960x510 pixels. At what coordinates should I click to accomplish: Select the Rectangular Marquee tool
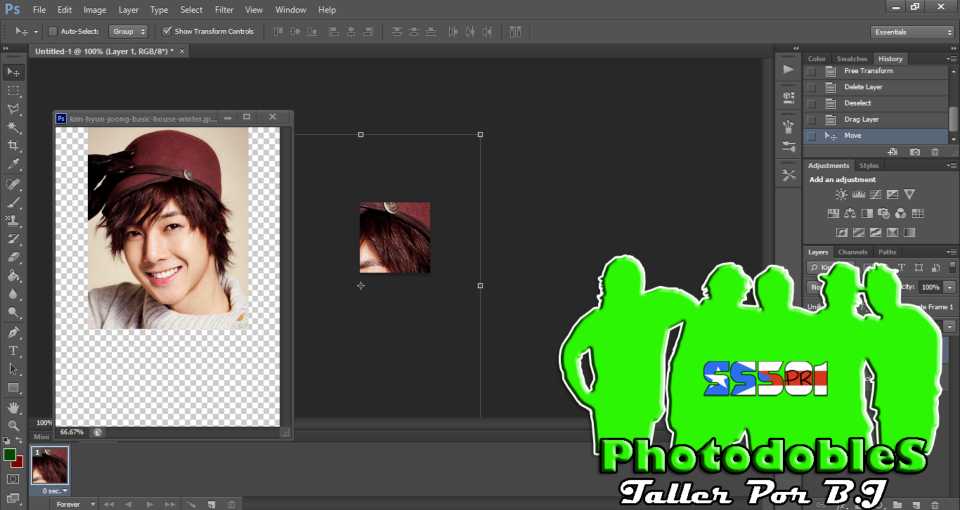coord(13,91)
